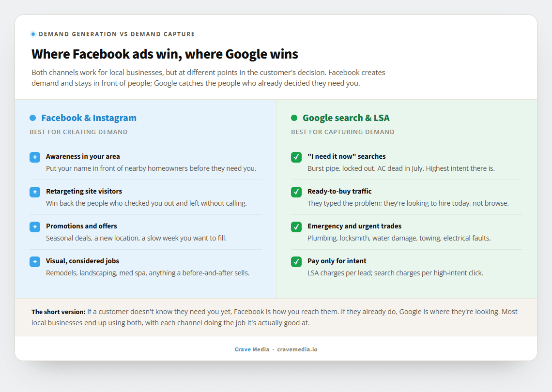Screen dimensions: 552x392
Task: Click the plus icon beside Visual, considered jobs
Action: click(35, 262)
